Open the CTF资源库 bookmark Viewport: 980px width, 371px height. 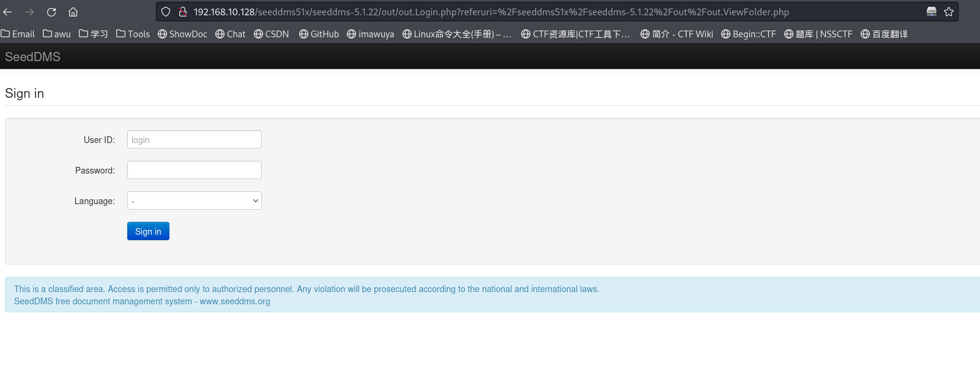tap(576, 34)
